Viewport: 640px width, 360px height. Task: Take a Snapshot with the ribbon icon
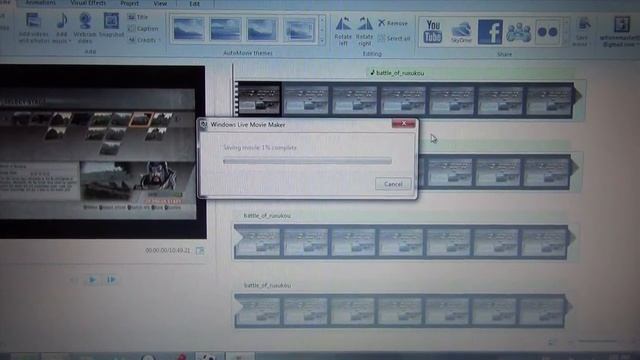click(x=111, y=21)
